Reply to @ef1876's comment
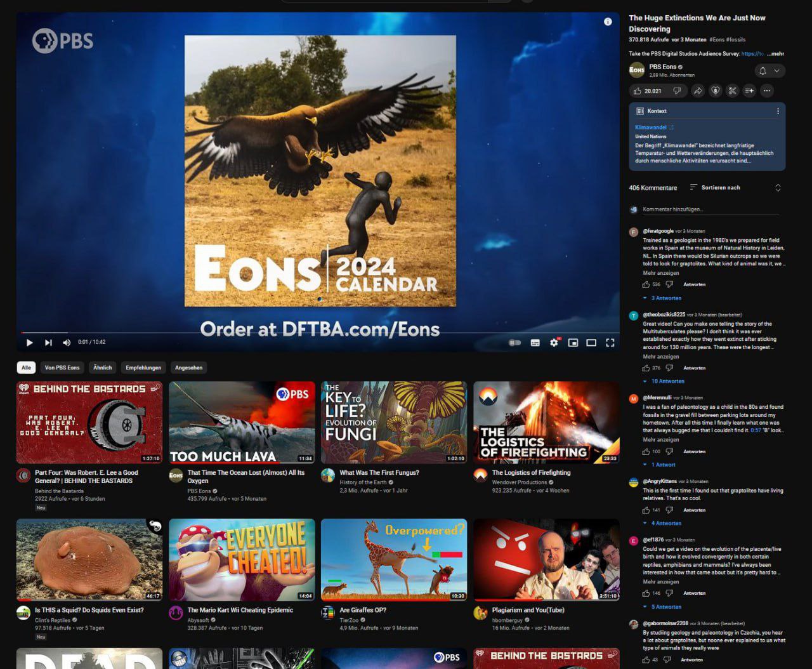 (x=694, y=593)
